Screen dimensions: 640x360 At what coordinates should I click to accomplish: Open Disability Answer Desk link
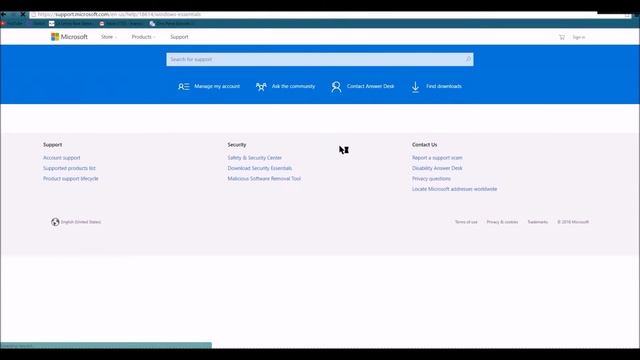tap(437, 168)
